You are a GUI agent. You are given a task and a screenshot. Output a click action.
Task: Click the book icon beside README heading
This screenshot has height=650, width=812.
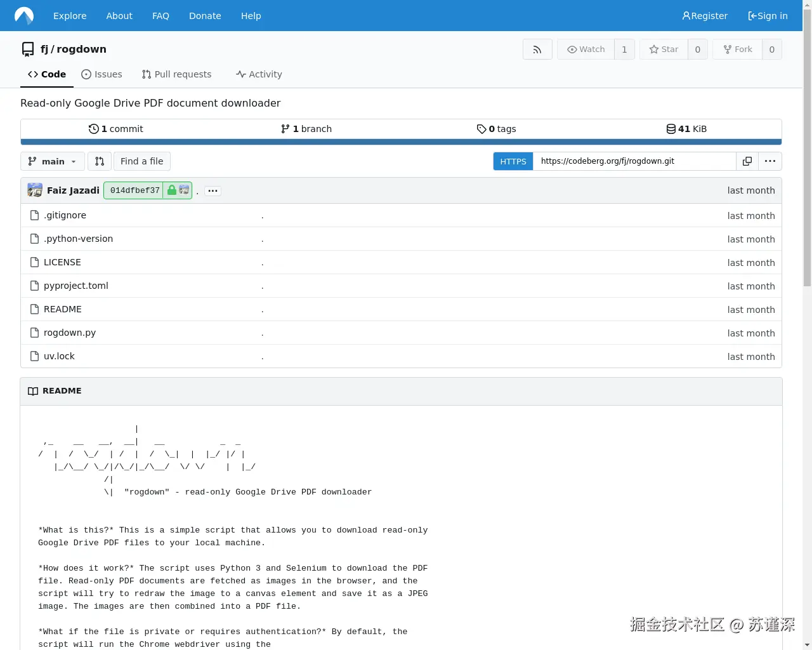pyautogui.click(x=32, y=390)
